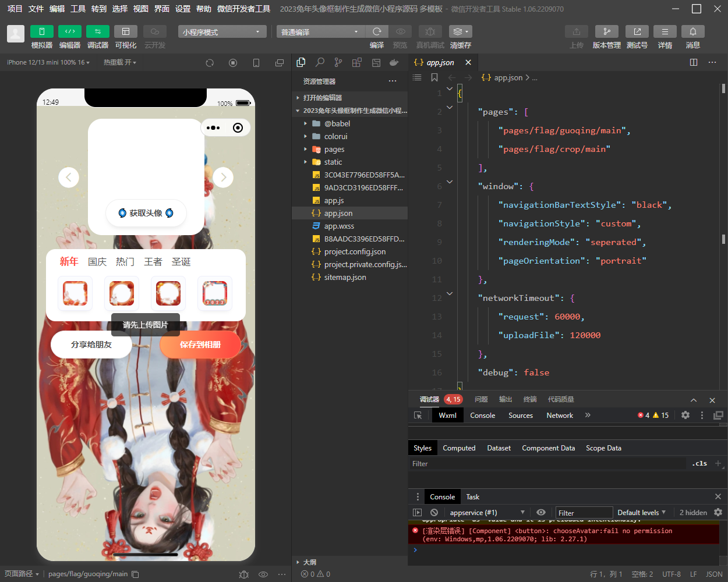Image resolution: width=728 pixels, height=582 pixels.
Task: Switch to the Network tab
Action: pyautogui.click(x=560, y=415)
